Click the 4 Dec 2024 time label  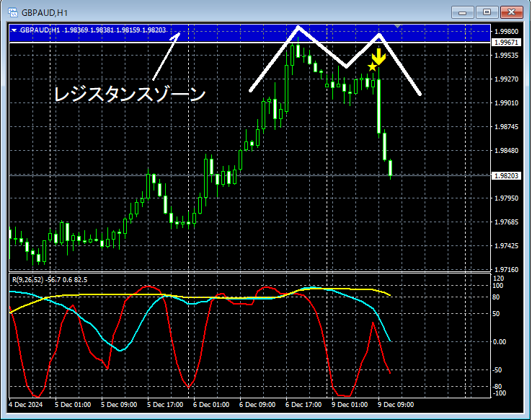click(x=26, y=405)
